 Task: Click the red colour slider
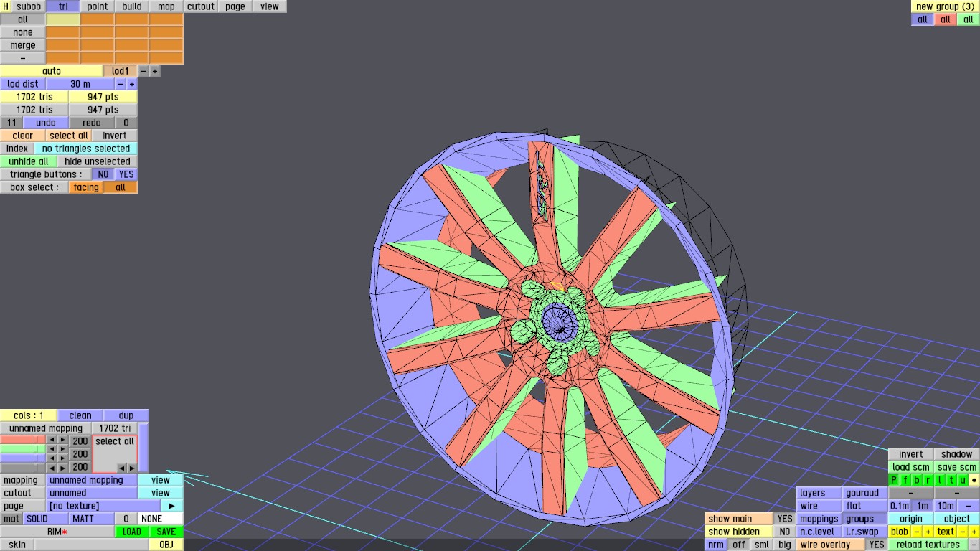23,441
